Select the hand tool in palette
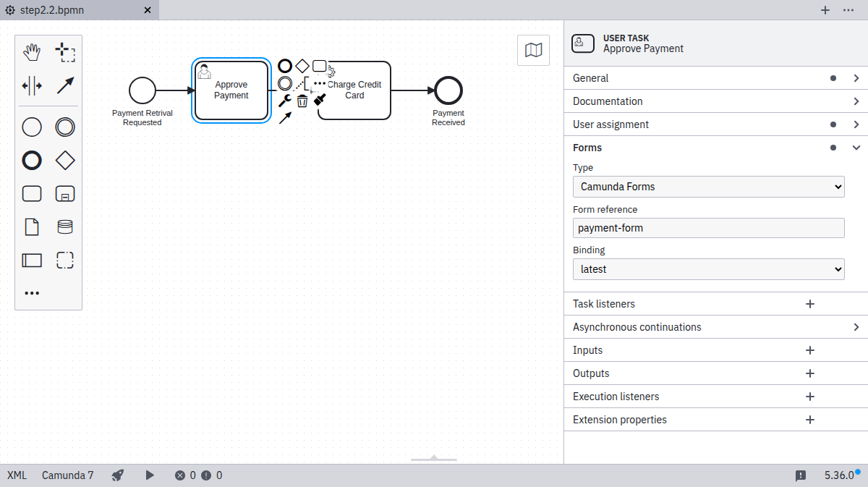This screenshot has height=487, width=868. point(32,52)
